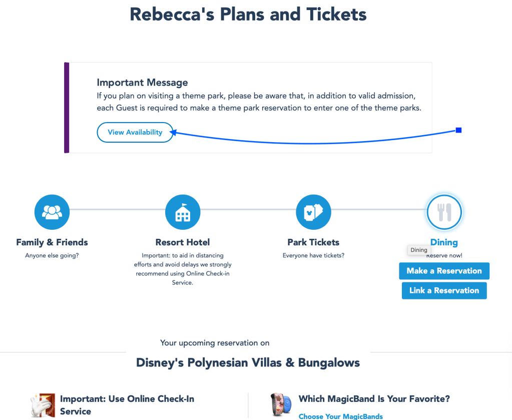Image resolution: width=512 pixels, height=420 pixels.
Task: Click the Online Check-In glove door icon
Action: coord(44,405)
